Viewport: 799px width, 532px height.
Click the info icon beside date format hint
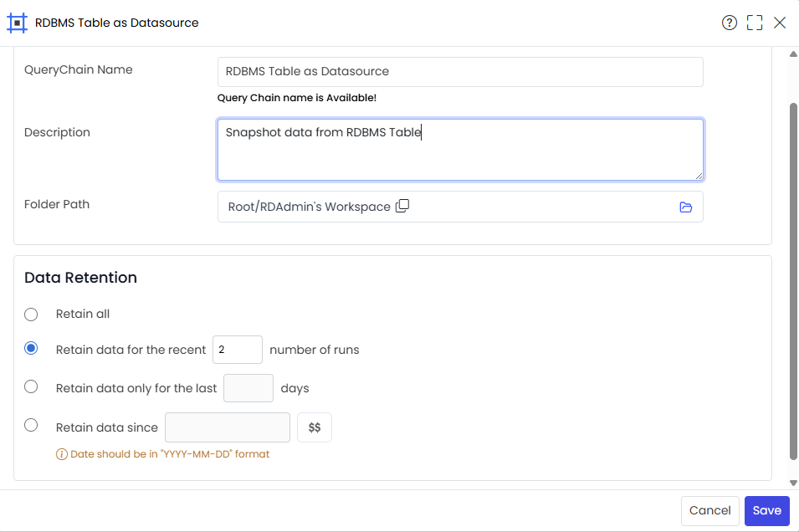click(x=62, y=454)
